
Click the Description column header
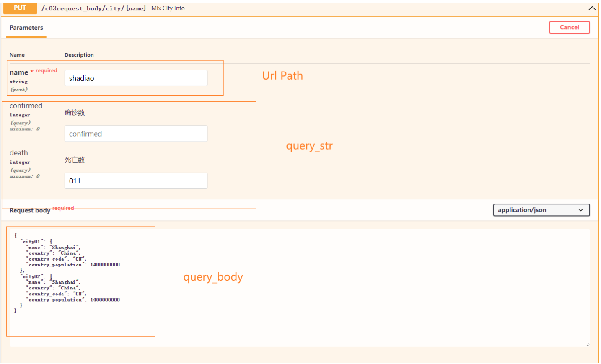pyautogui.click(x=79, y=55)
